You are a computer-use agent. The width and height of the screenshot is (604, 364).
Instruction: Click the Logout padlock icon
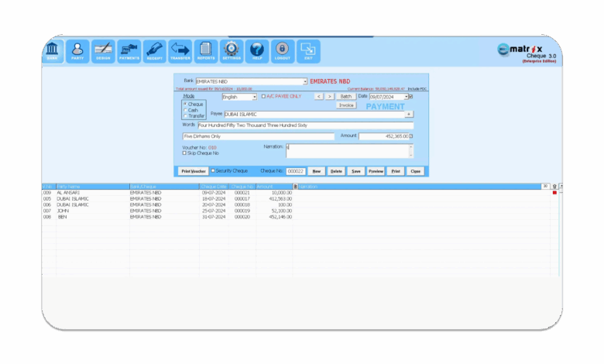283,51
